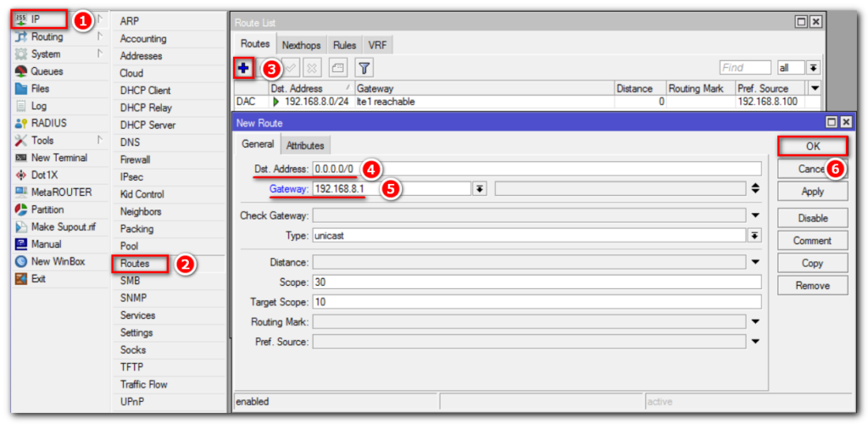The image size is (868, 424).
Task: Click the blue plus Add route icon
Action: point(244,68)
